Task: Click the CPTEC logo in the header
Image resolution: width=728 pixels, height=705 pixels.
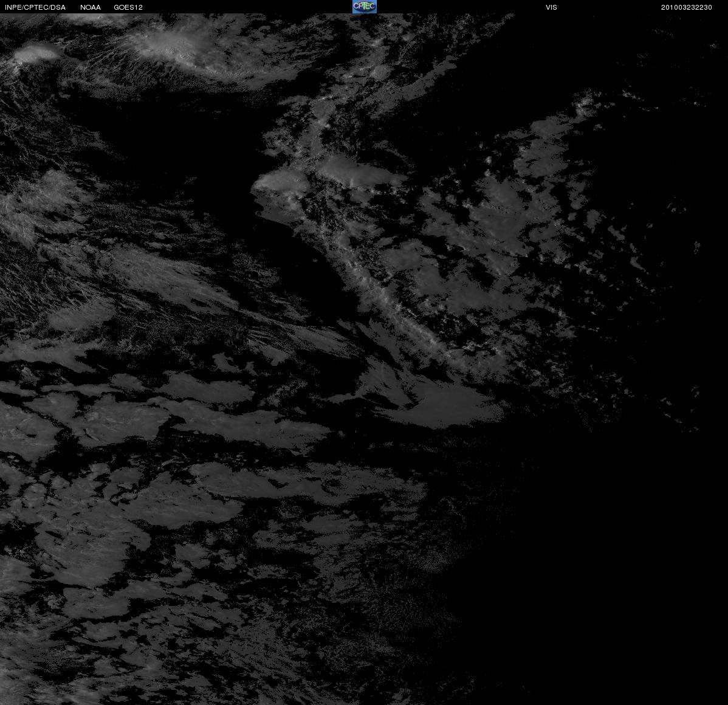Action: pos(364,7)
